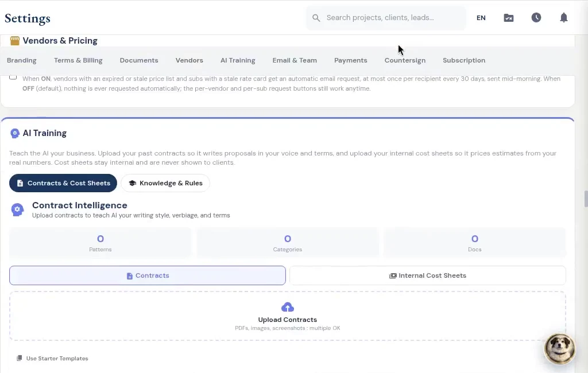
Task: Click the Contract Intelligence icon
Action: [17, 209]
